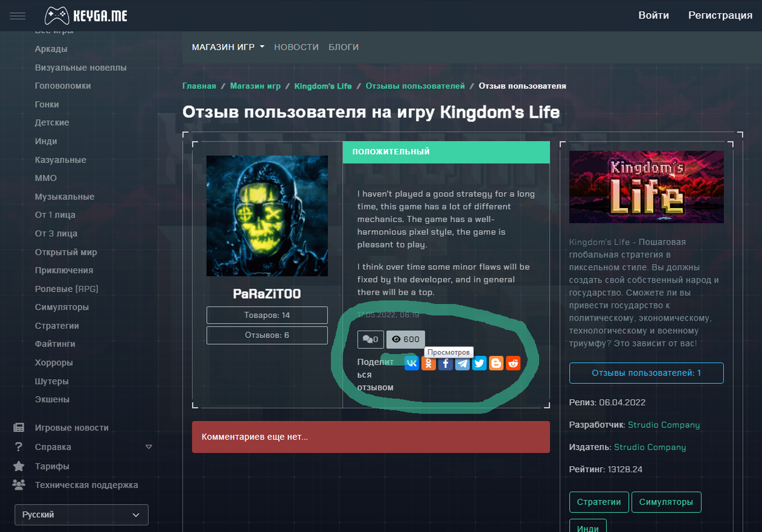Click the Регистрация link
762x532 pixels.
720,15
